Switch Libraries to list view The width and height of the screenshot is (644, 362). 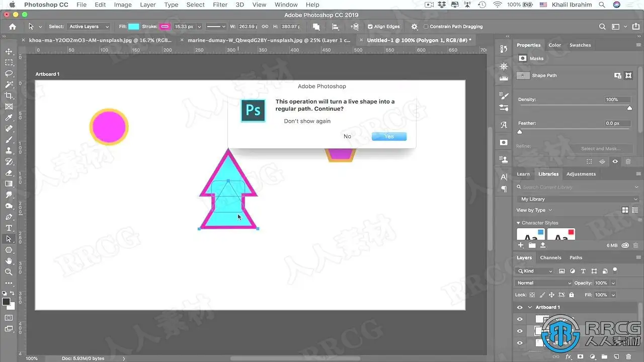click(x=634, y=210)
